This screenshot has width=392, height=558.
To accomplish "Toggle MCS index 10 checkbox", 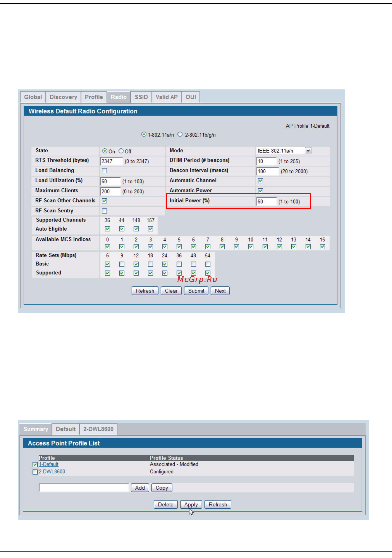I will [251, 247].
